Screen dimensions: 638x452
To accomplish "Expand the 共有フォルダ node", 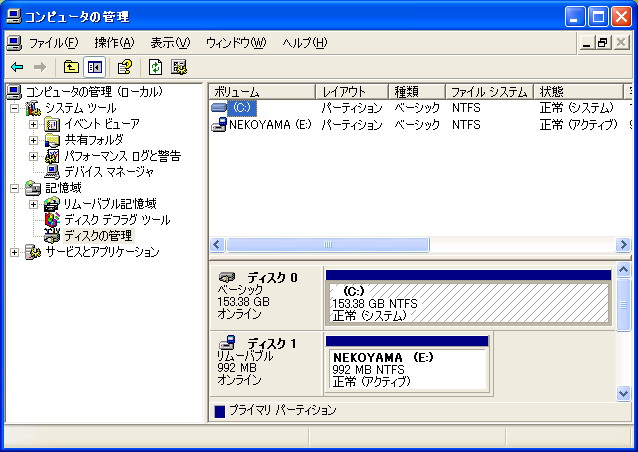I will (x=33, y=140).
